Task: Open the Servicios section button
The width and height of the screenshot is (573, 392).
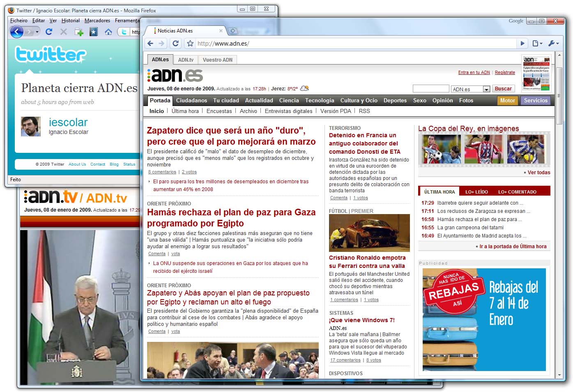Action: point(536,100)
